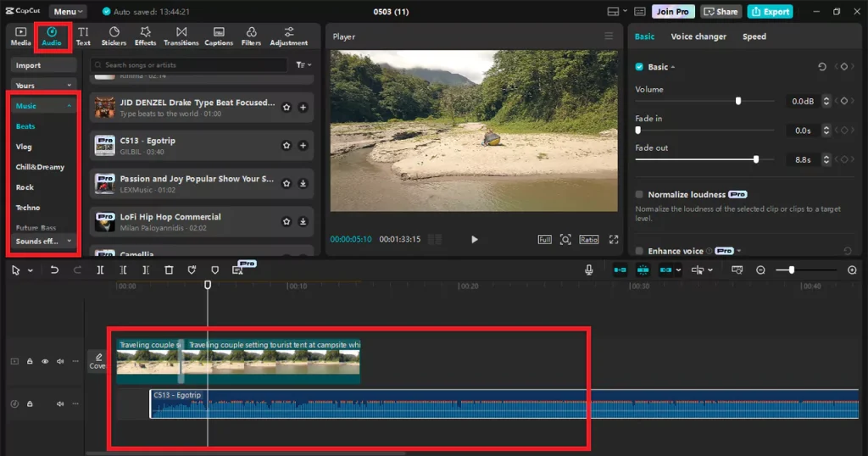Viewport: 868px width, 456px height.
Task: Click the Export button
Action: pyautogui.click(x=770, y=12)
